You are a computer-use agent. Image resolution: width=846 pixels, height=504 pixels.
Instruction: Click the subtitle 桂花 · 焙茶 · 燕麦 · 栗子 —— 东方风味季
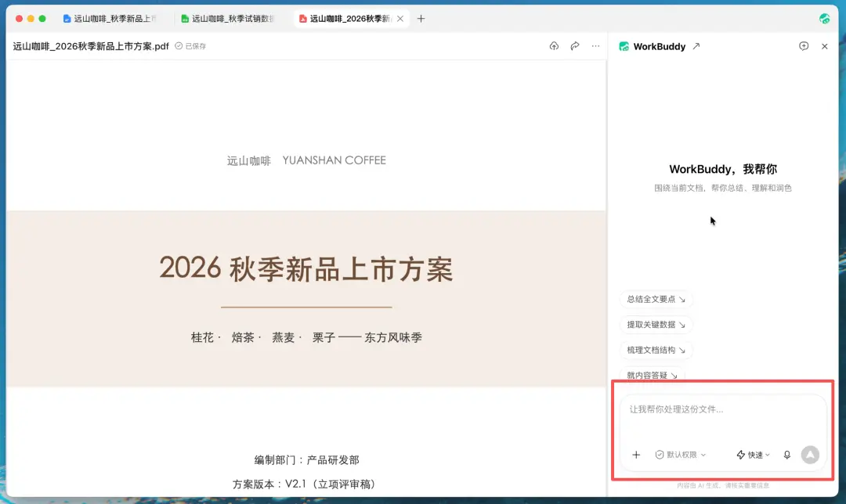[306, 337]
